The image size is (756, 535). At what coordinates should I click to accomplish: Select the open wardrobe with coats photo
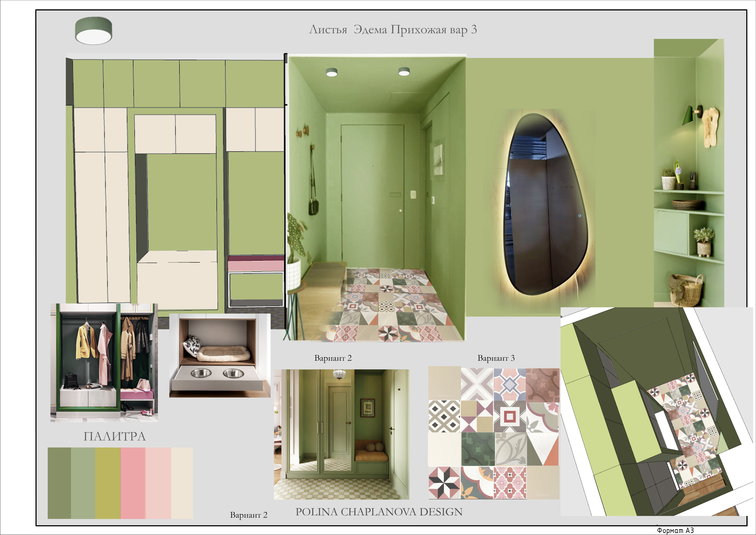(x=104, y=363)
